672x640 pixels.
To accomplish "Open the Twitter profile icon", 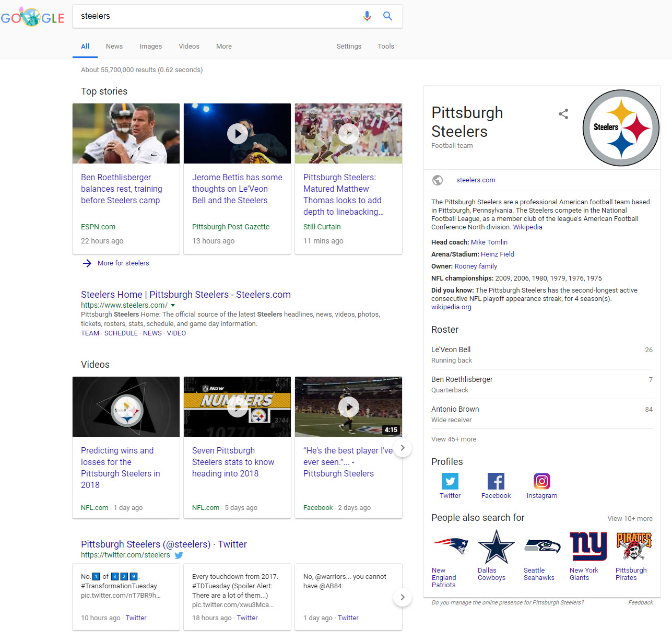I will tap(450, 481).
